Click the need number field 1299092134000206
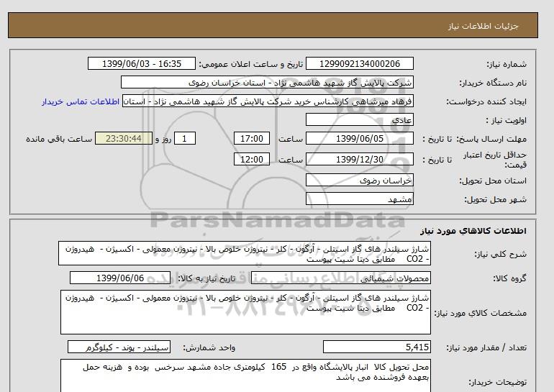 click(363, 64)
